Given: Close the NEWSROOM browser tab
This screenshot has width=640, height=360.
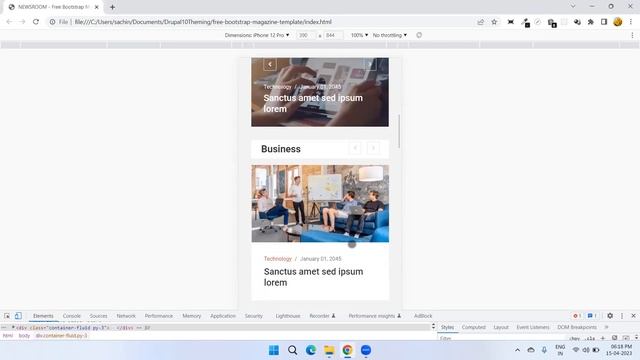Looking at the screenshot, I should pos(97,7).
